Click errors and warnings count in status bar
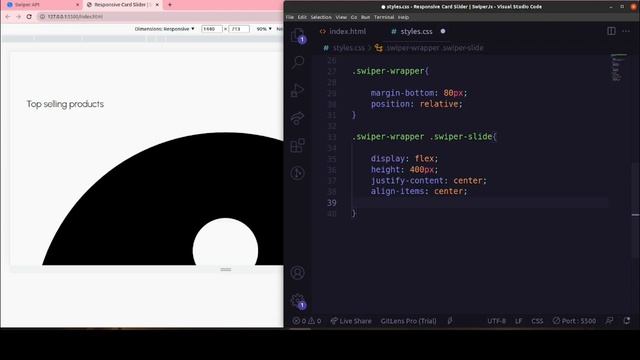This screenshot has width=640, height=360. click(307, 321)
